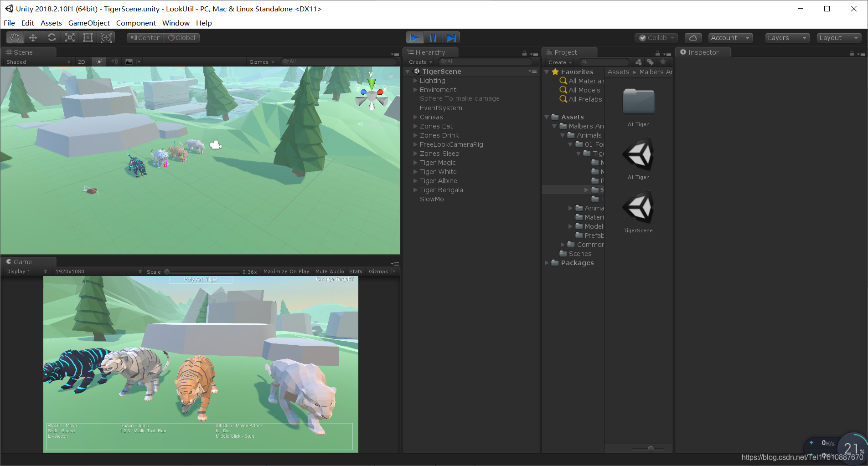
Task: Select the Scale tool
Action: point(70,38)
